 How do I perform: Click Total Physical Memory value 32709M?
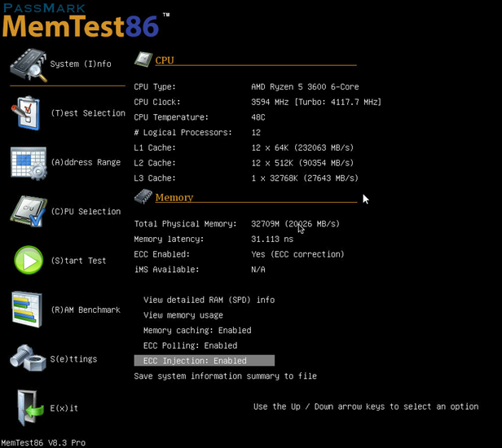click(295, 224)
